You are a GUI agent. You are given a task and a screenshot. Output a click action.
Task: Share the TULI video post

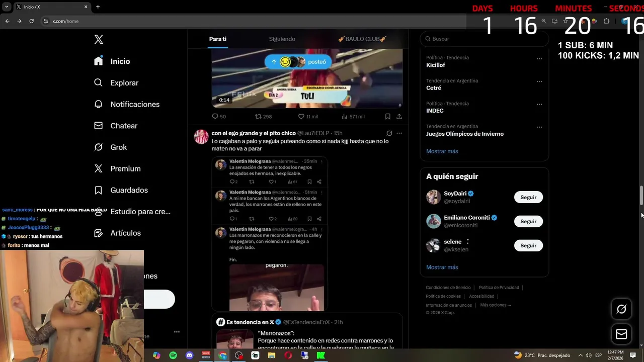point(399,116)
